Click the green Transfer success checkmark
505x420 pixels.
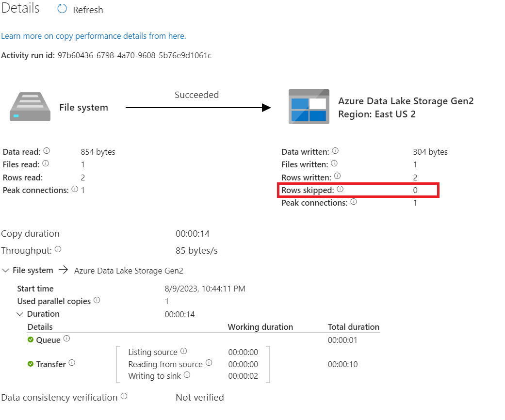[x=31, y=364]
